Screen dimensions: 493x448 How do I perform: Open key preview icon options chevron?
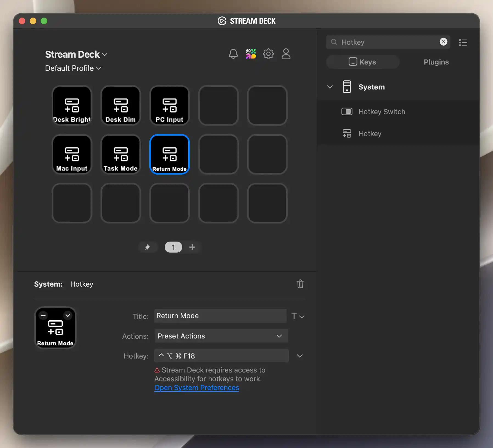(x=68, y=315)
